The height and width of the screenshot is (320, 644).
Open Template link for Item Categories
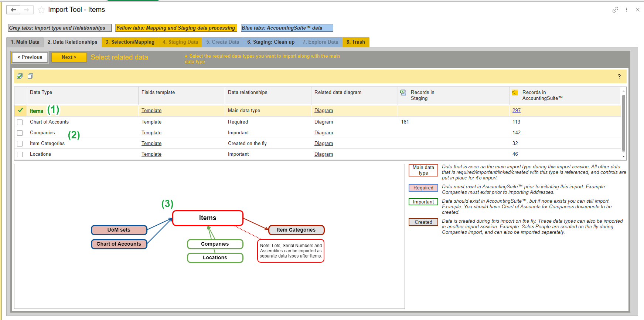click(151, 144)
